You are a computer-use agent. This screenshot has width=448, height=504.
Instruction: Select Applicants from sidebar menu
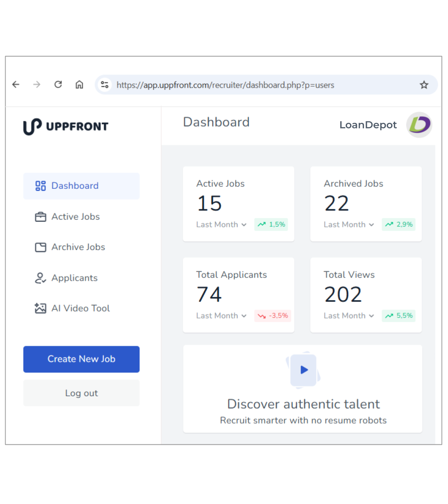click(74, 278)
